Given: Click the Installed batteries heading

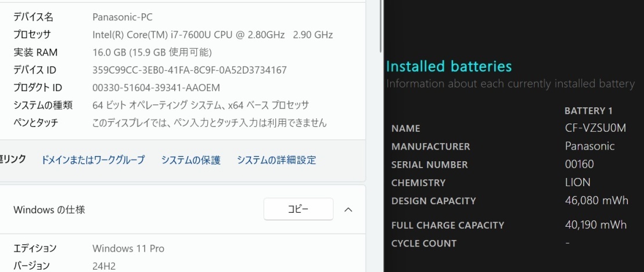Looking at the screenshot, I should point(449,66).
